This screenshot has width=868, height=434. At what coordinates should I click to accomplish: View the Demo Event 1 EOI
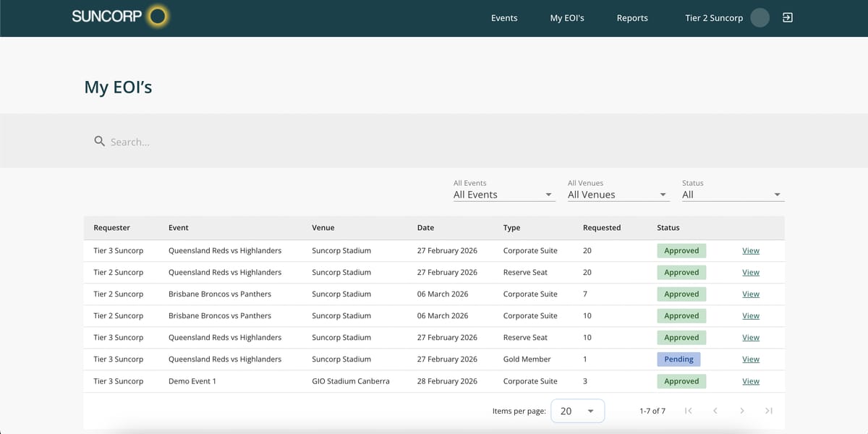point(751,381)
